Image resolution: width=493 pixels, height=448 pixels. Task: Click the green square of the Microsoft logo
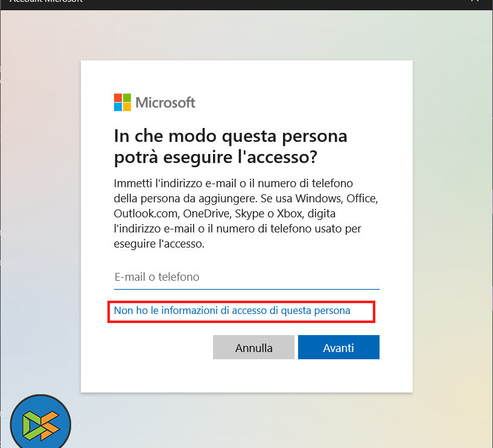127,98
